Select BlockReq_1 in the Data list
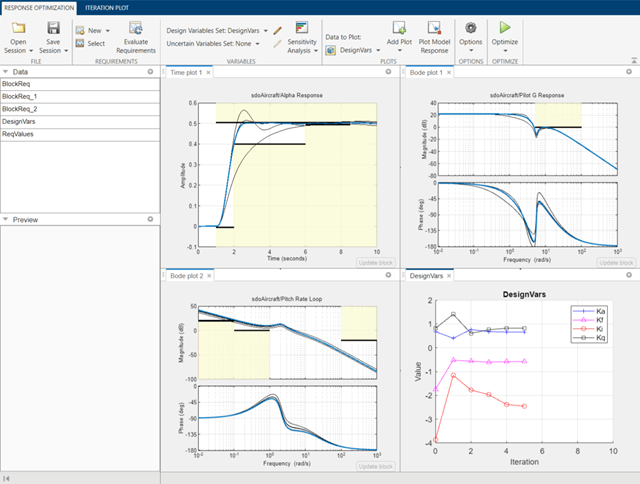This screenshot has height=484, width=640. click(x=20, y=96)
